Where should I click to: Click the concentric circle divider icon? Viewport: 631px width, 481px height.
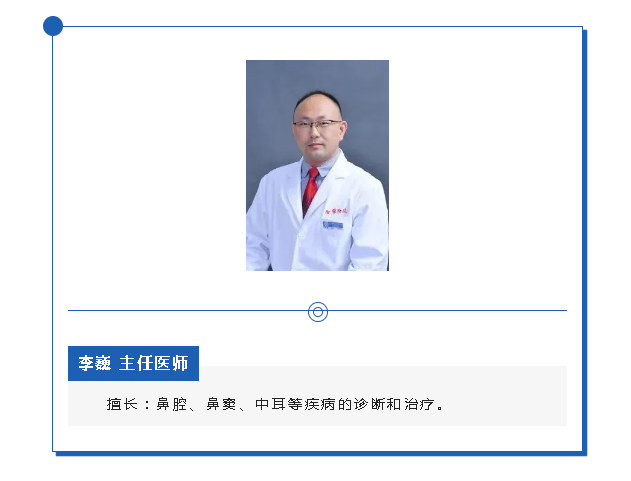pos(318,312)
